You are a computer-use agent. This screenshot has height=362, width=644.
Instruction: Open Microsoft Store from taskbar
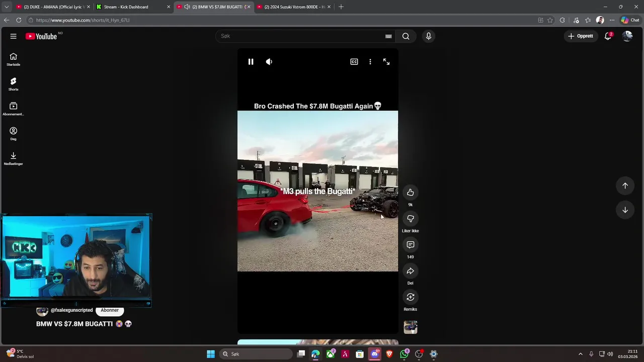360,354
